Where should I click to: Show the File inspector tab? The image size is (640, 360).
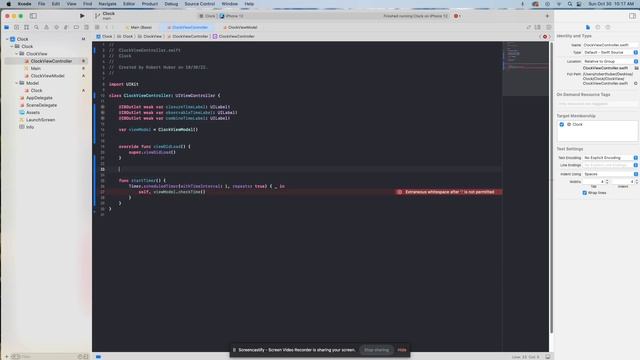tap(588, 27)
